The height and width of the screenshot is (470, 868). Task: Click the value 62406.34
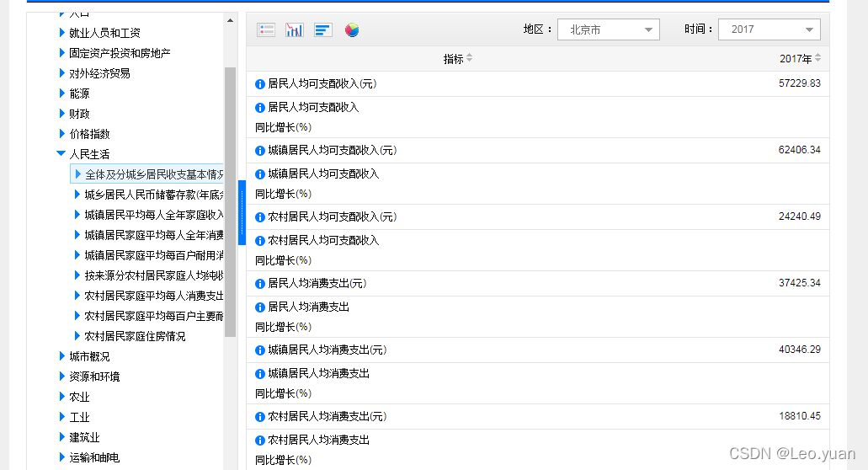tap(799, 150)
